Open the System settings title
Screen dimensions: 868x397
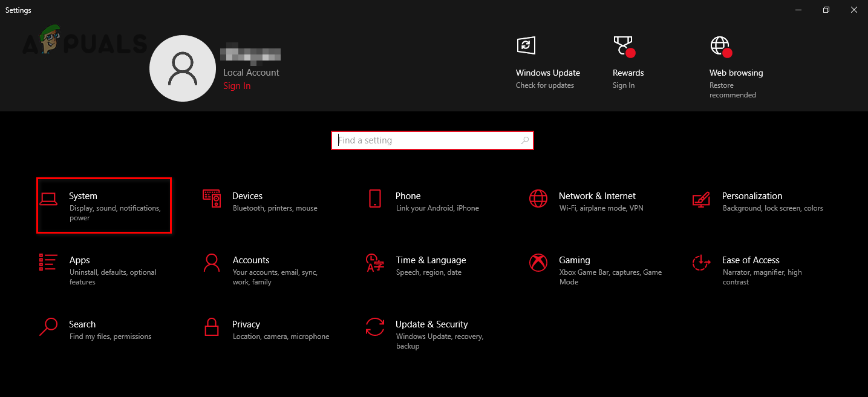(83, 196)
